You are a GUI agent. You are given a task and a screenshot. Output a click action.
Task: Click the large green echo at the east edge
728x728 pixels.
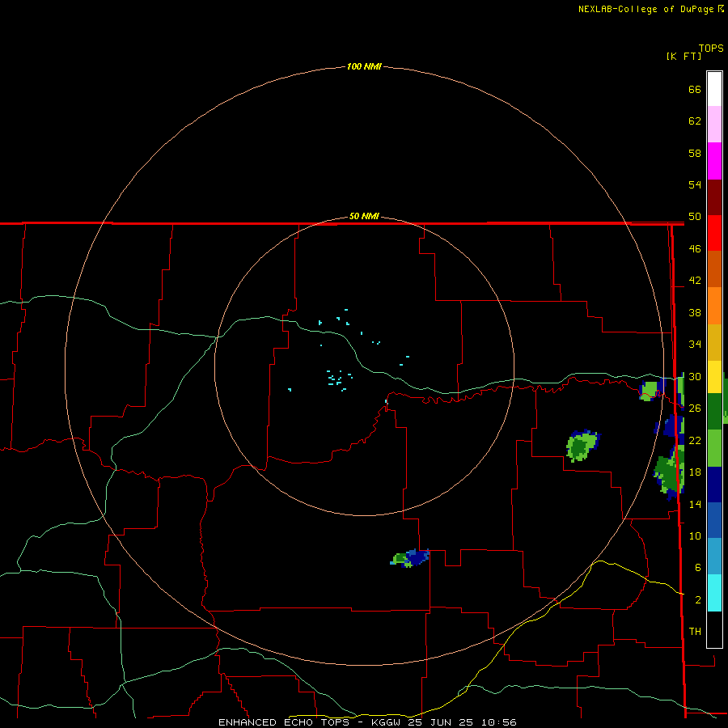pos(670,473)
